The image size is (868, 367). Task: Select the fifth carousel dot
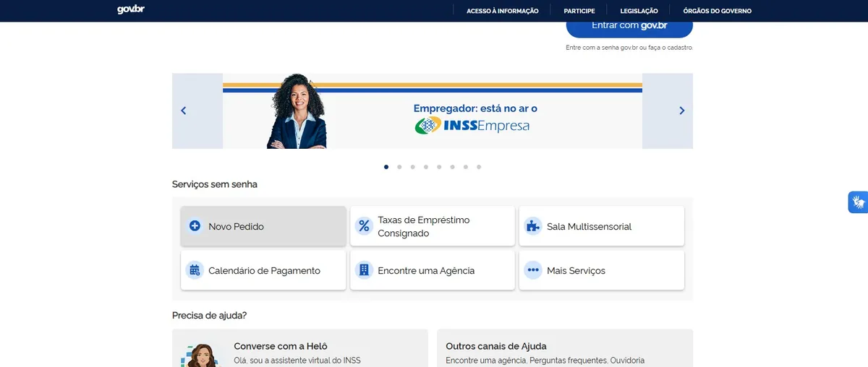click(439, 167)
